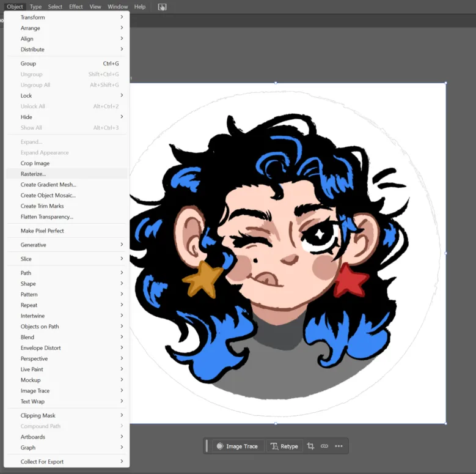Click the link icon in the contextual bar
The image size is (476, 474).
(x=324, y=446)
